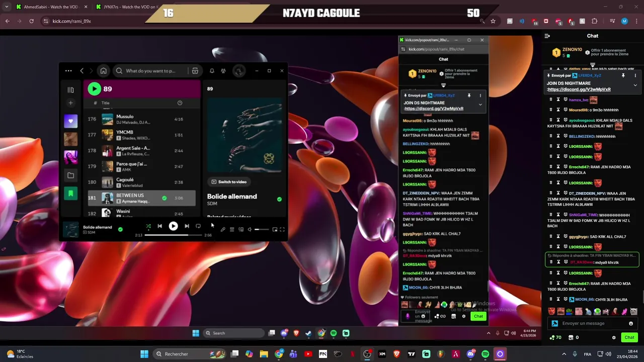Open Chrome extensions puzzle icon
Viewport: 644px width, 362px height.
tap(595, 21)
